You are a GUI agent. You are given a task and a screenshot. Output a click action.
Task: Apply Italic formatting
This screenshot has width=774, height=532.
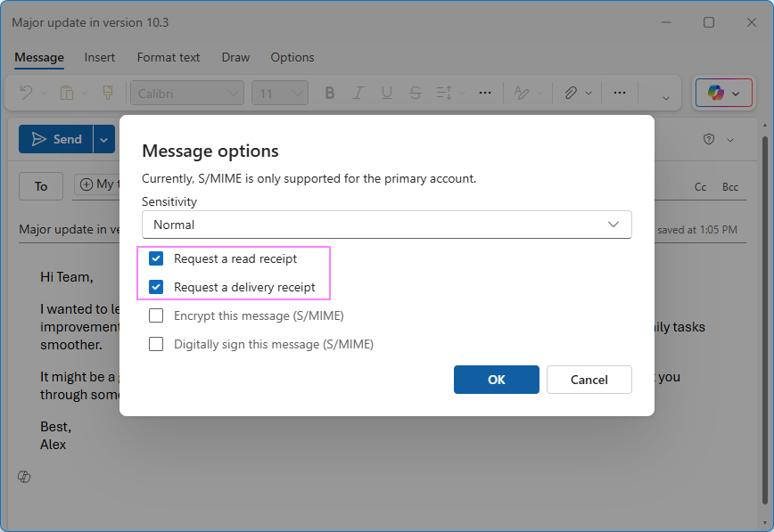click(x=358, y=92)
